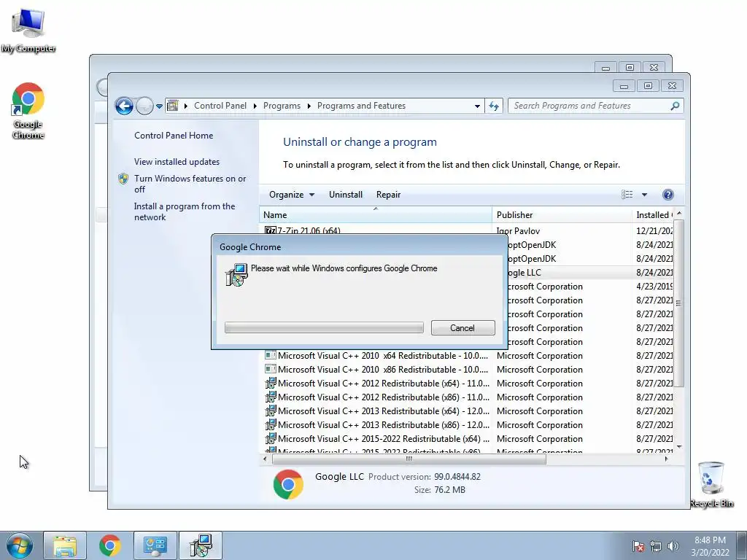The width and height of the screenshot is (747, 560).
Task: Click the icon of Visual C++ 2010 x64
Action: 271,355
